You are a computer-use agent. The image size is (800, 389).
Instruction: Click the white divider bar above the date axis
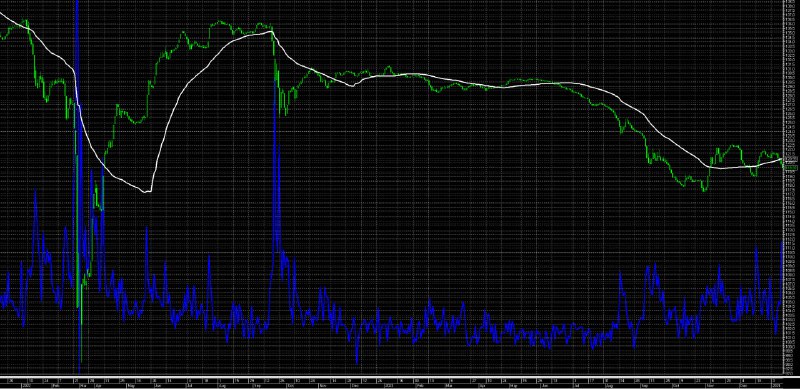click(391, 376)
